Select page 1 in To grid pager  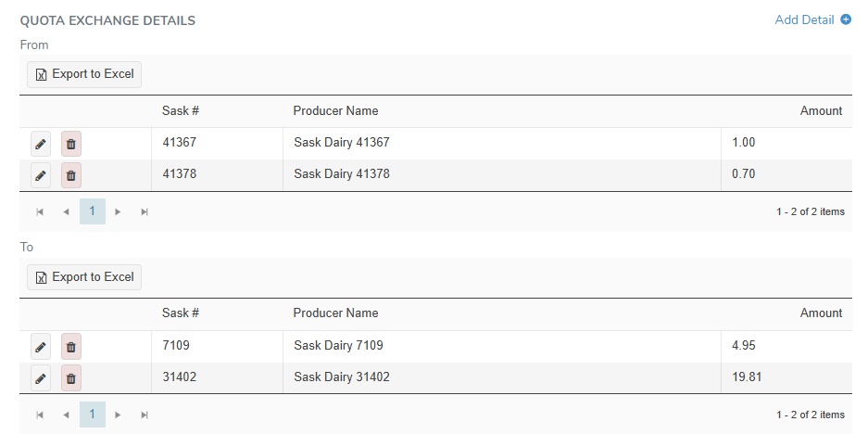[x=92, y=415]
